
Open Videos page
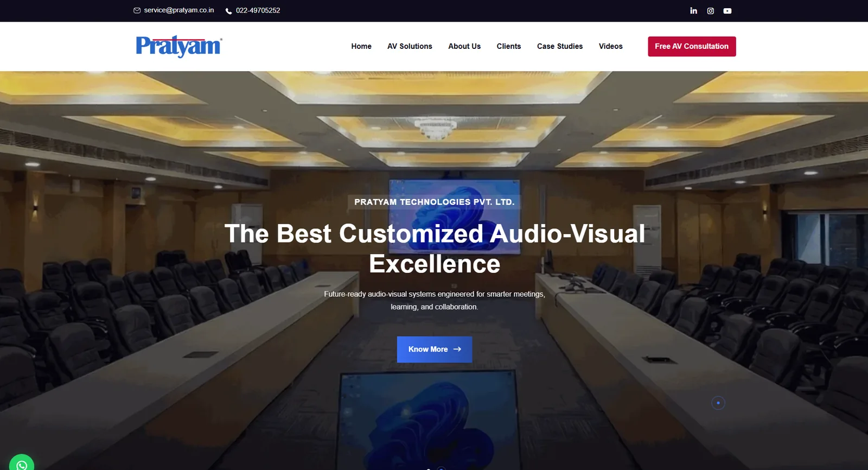click(611, 46)
